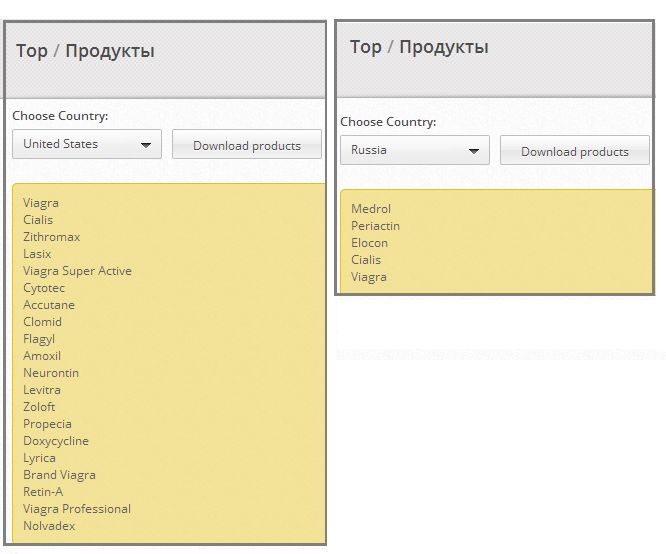
Task: Select Cytotec in the product list
Action: (44, 288)
